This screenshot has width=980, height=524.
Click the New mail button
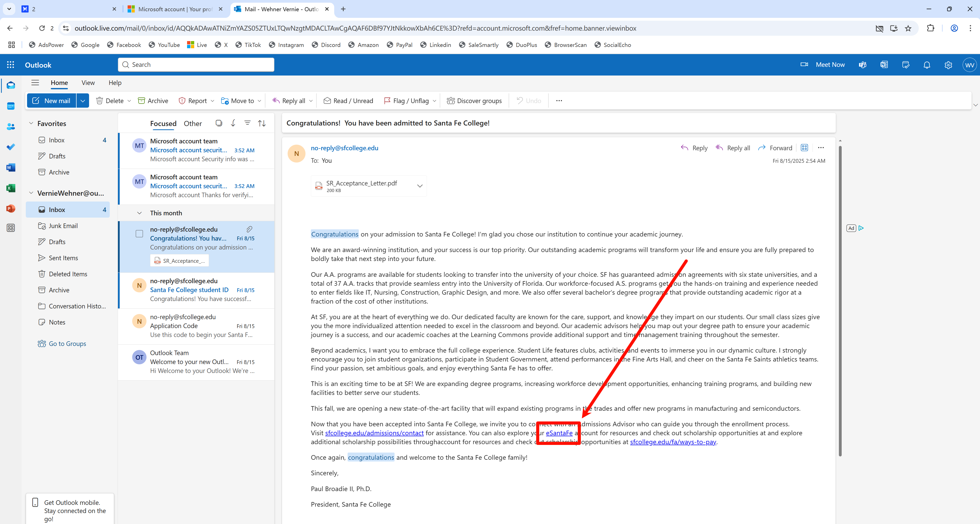tap(52, 101)
